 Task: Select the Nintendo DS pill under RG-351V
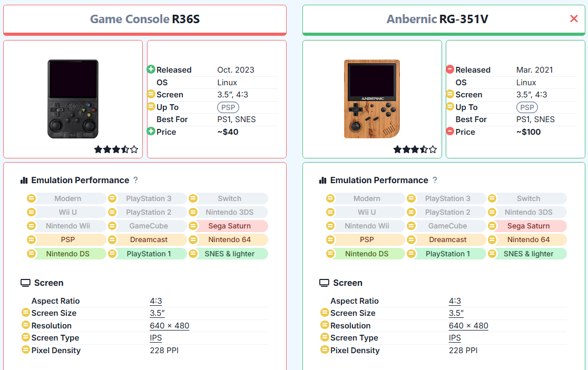367,254
